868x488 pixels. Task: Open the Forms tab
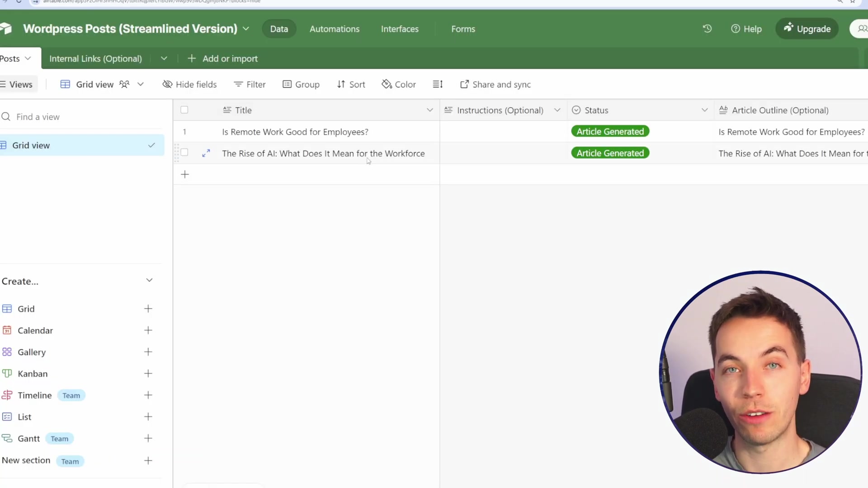tap(463, 29)
